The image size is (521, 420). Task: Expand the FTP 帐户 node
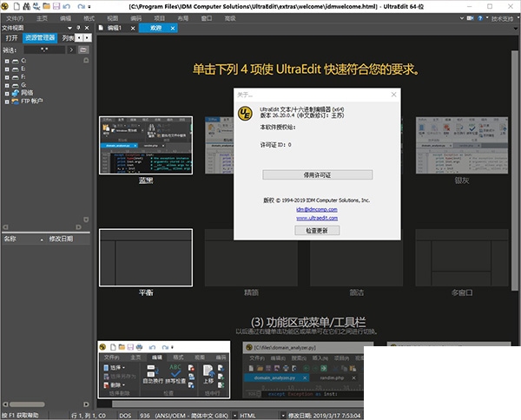[x=7, y=102]
